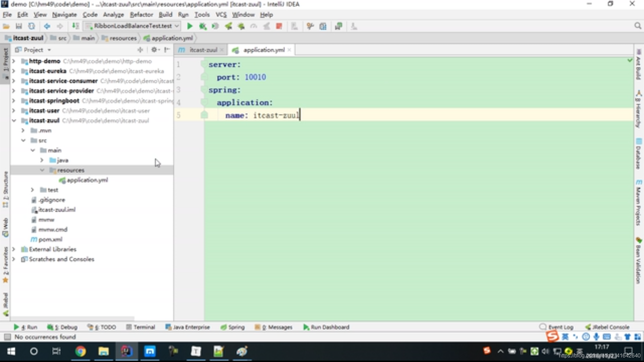Open the JRebel Console

point(607,327)
